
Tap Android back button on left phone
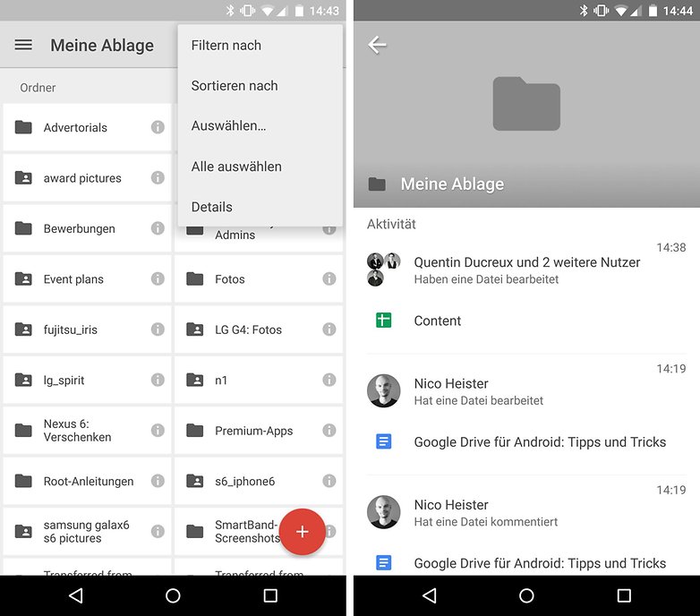pos(76,595)
